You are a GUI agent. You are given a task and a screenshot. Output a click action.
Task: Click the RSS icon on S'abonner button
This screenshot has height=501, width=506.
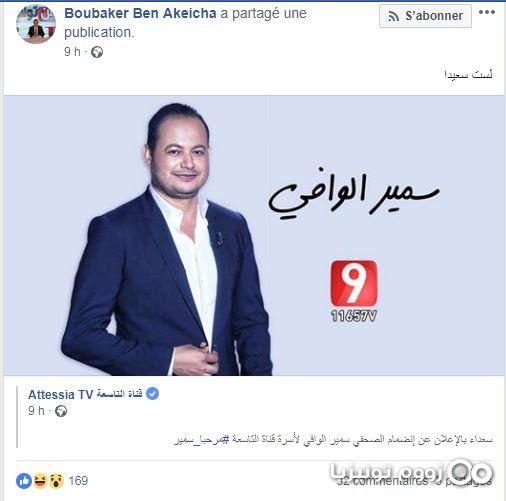(394, 16)
